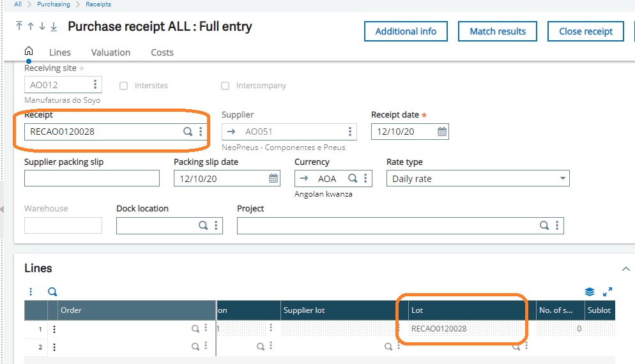This screenshot has width=635, height=364.
Task: Open the Packing slip date calendar icon
Action: pyautogui.click(x=273, y=179)
